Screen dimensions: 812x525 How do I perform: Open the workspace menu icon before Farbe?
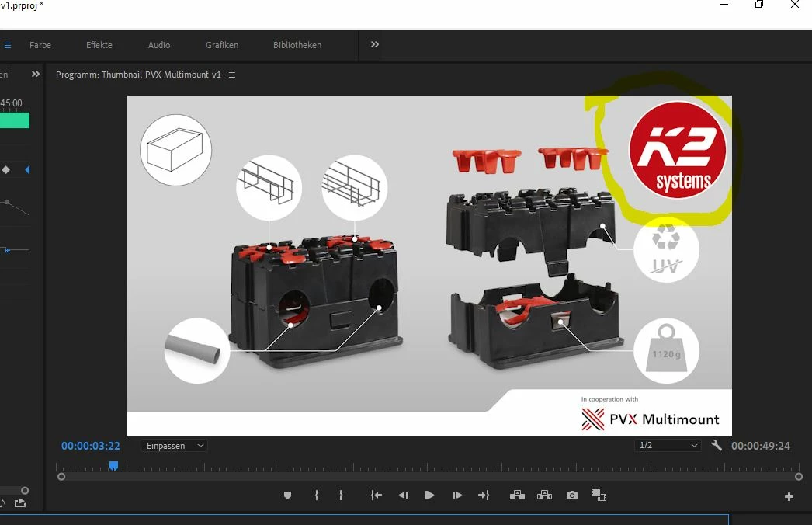pos(7,45)
